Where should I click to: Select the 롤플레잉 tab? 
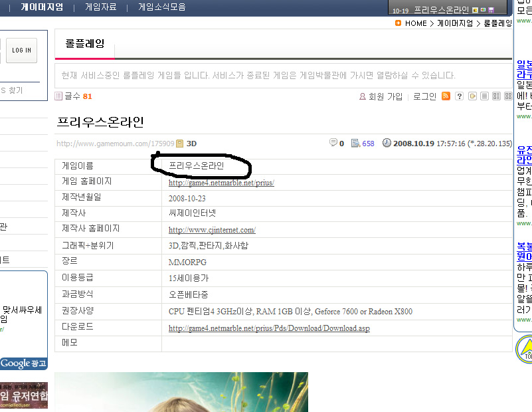[84, 44]
